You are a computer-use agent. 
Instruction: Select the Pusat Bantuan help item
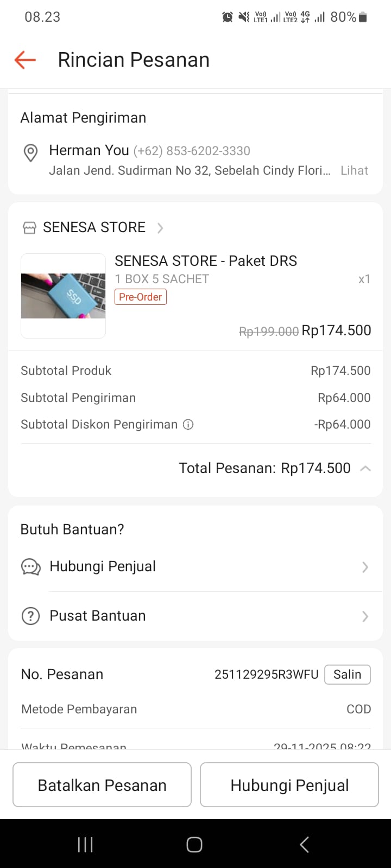point(98,616)
